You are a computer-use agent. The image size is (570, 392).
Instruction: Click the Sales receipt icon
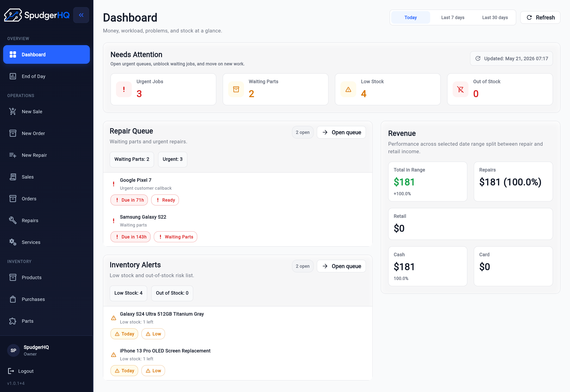(x=13, y=177)
